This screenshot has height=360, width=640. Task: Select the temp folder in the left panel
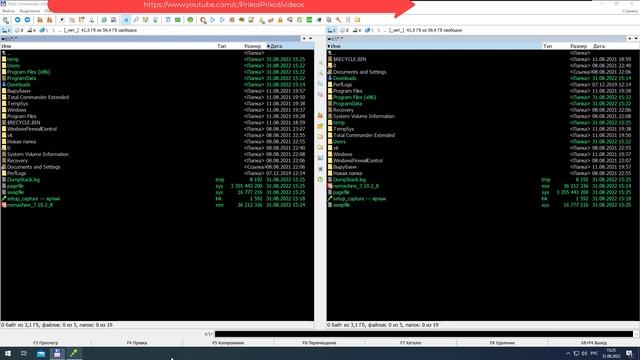click(x=157, y=59)
